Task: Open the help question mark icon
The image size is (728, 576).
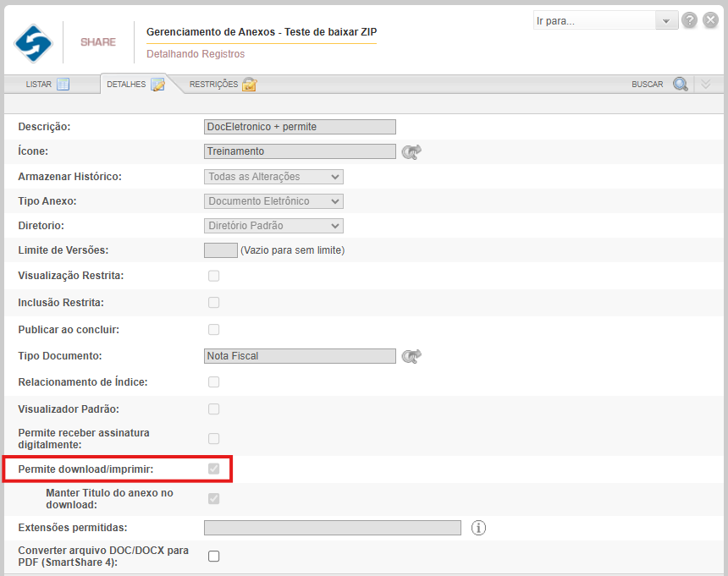Action: click(690, 20)
